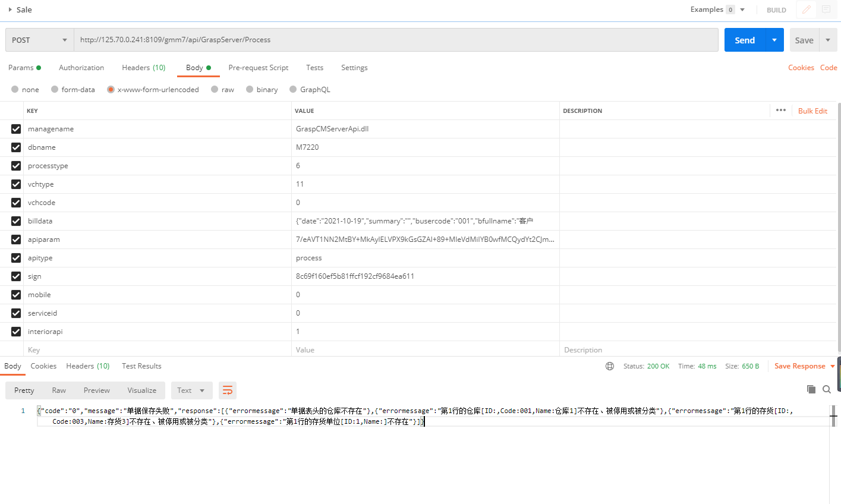Expand the Send button dropdown arrow
Viewport: 841px width, 504px height.
pos(774,40)
